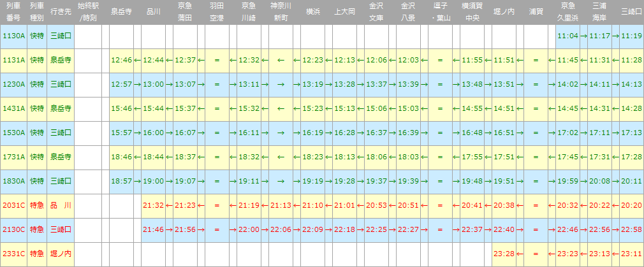This screenshot has width=644, height=267.
Task: Click the 19:00 品川 time of 1830A
Action: 153,181
